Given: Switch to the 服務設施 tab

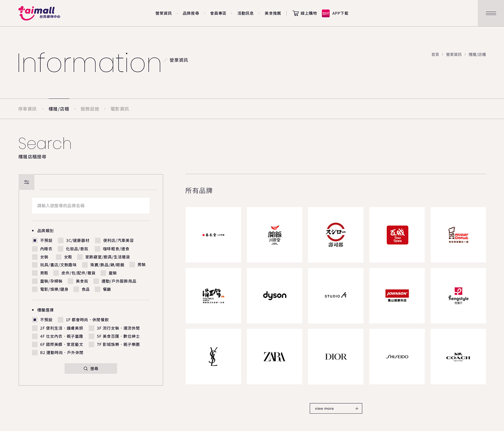Looking at the screenshot, I should coord(90,109).
